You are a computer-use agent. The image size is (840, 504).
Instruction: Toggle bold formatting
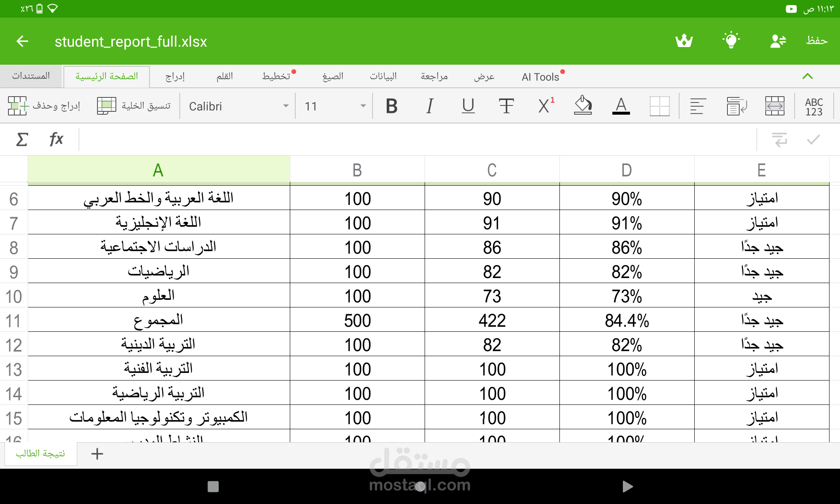coord(391,106)
